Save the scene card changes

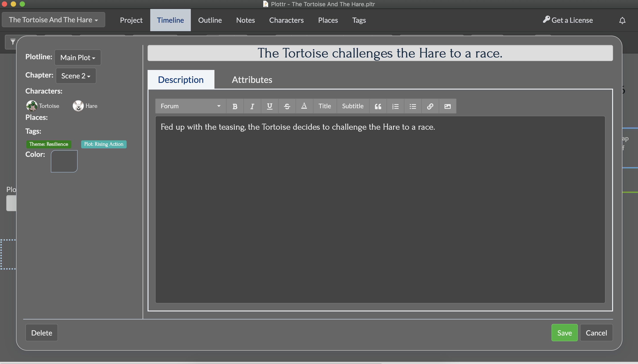point(564,333)
